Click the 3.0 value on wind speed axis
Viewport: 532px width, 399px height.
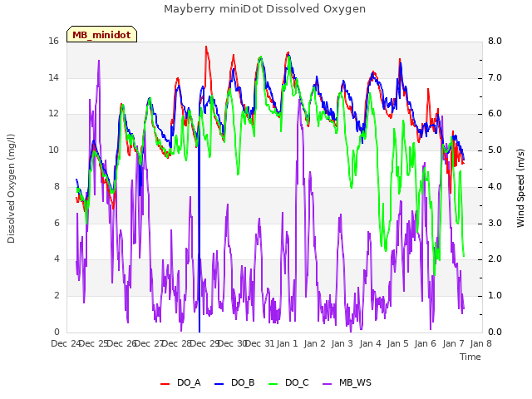coord(495,223)
